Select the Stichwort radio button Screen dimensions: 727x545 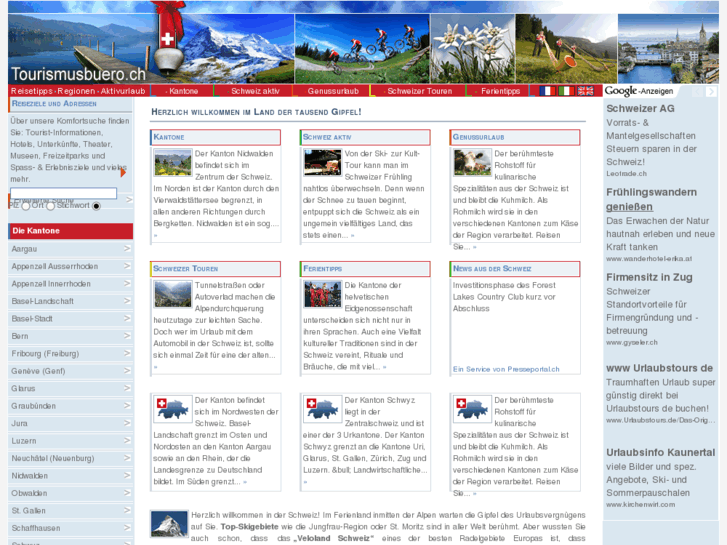[96, 206]
